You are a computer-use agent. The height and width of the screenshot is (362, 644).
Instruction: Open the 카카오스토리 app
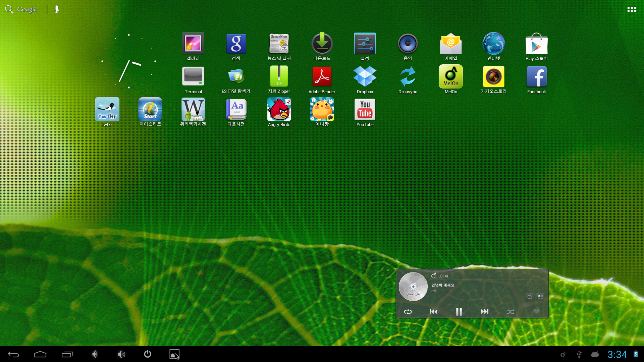pos(494,80)
